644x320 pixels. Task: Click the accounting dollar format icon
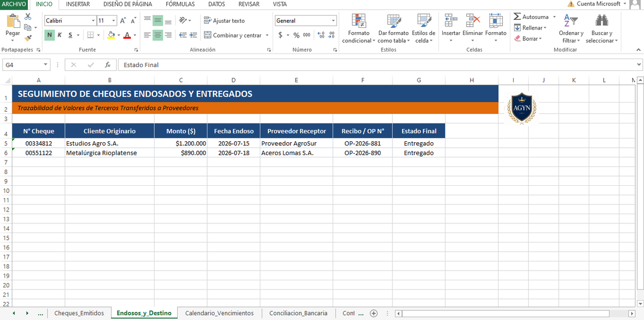click(281, 35)
